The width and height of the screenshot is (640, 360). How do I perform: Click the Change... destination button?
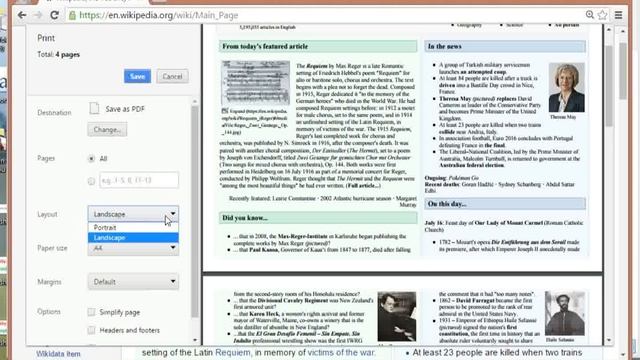coord(107,129)
